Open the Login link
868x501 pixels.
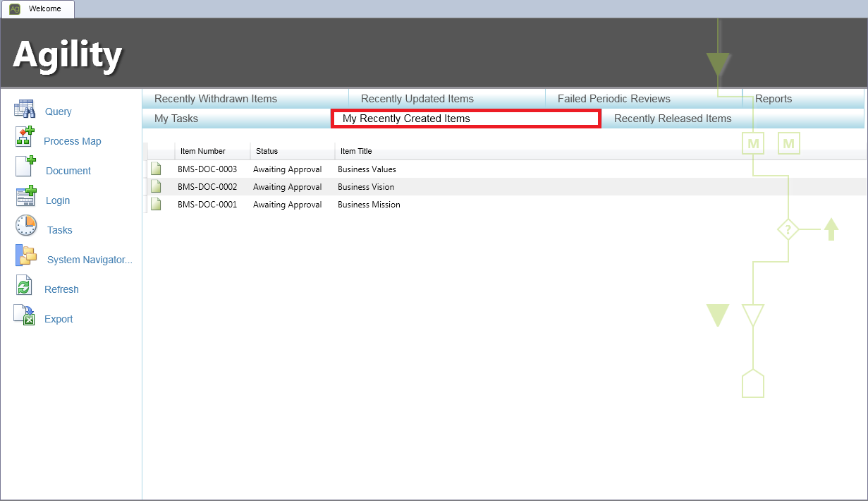pyautogui.click(x=58, y=200)
